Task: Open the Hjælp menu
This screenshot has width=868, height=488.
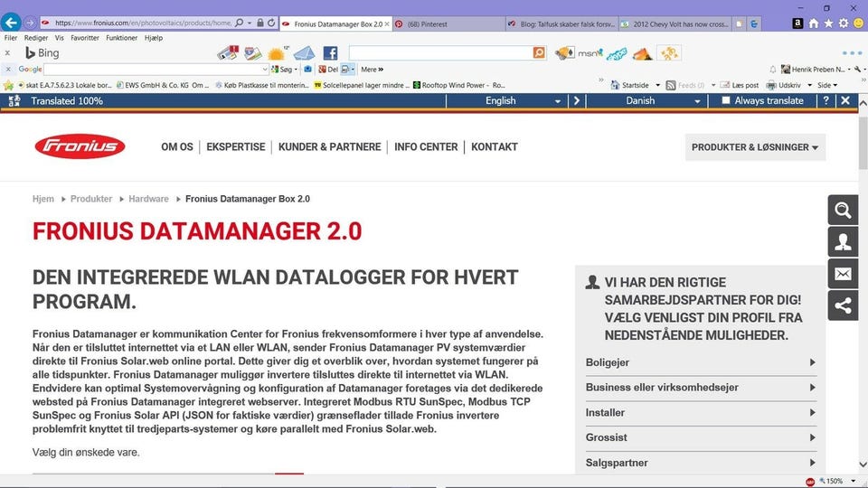Action: pos(154,38)
